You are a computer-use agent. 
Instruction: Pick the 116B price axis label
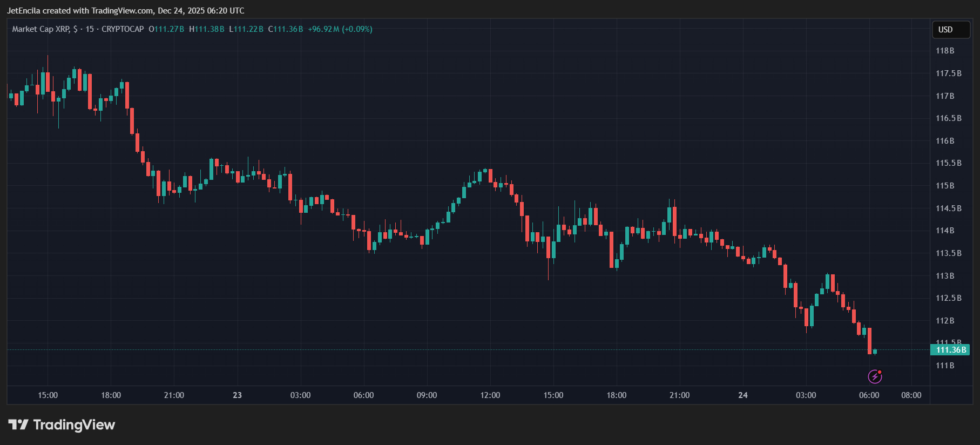point(945,141)
